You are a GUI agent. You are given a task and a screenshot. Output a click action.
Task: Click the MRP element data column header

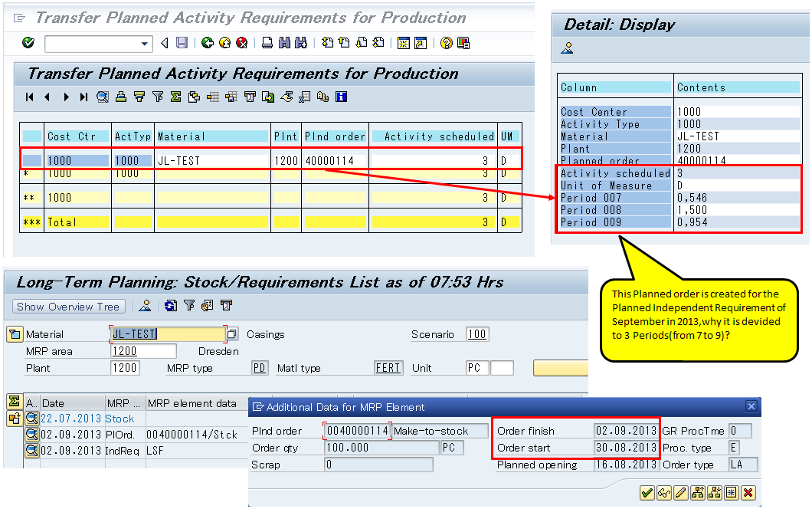coord(192,403)
